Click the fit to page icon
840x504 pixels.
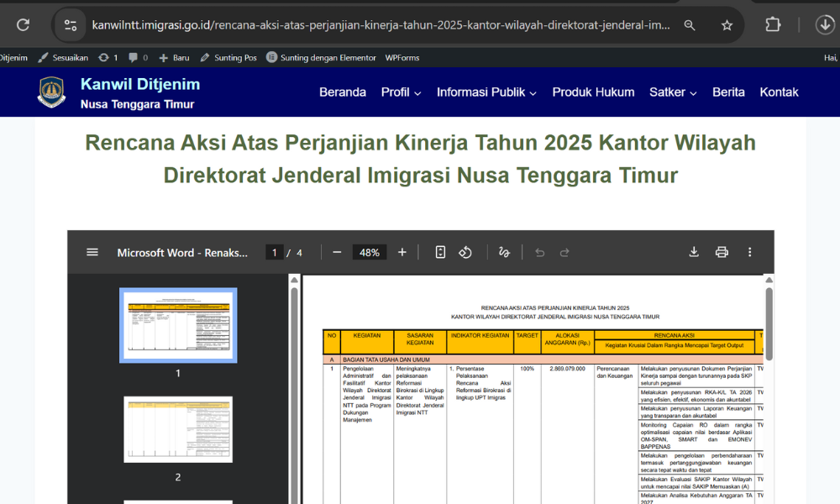pos(440,252)
